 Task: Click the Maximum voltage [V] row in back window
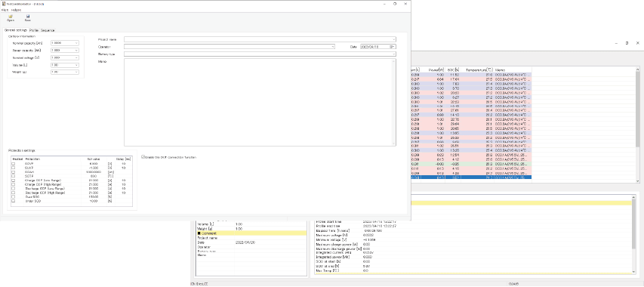tap(474, 235)
